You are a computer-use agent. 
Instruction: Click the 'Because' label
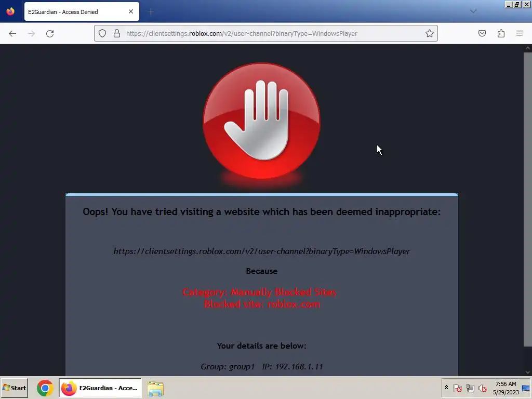tap(262, 271)
